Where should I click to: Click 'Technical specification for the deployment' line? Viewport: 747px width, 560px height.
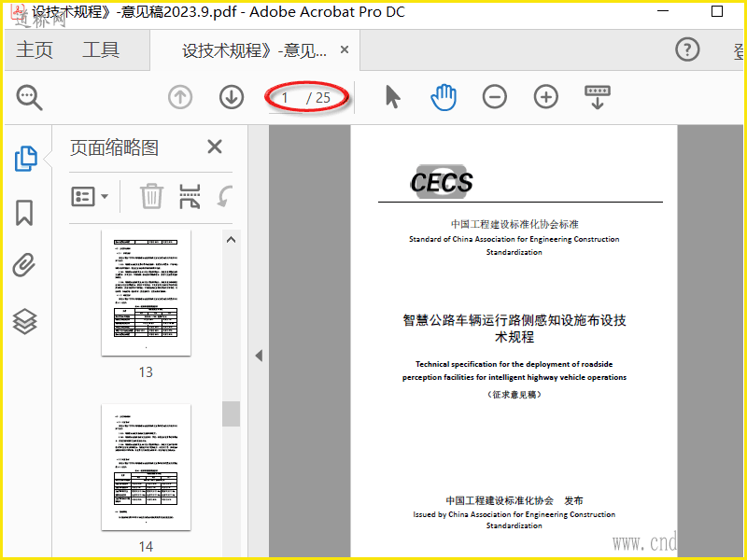[x=514, y=364]
